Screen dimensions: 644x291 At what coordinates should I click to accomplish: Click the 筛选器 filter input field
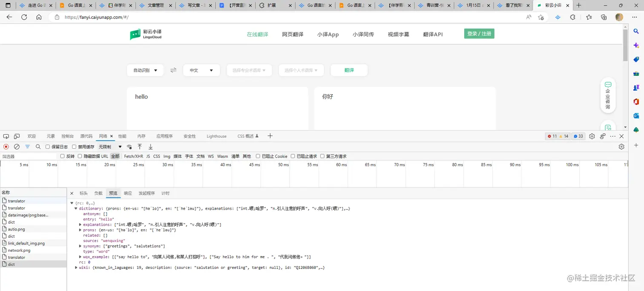[x=29, y=156]
